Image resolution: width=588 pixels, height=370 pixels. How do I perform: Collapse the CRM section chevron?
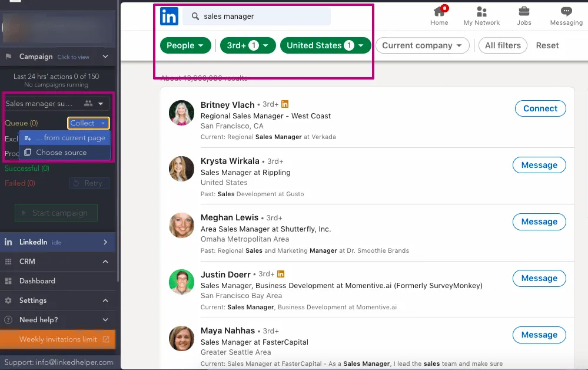105,262
